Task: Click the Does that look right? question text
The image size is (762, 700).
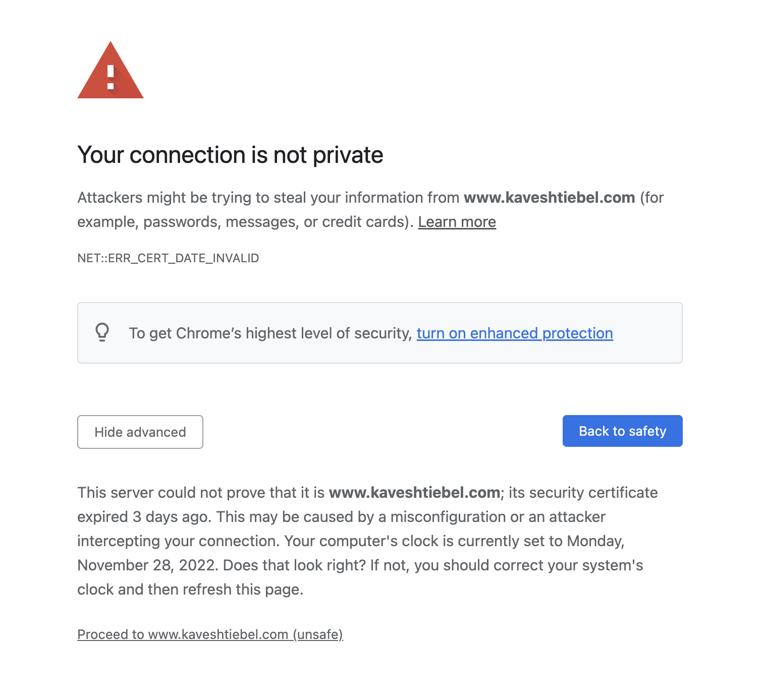Action: point(294,565)
